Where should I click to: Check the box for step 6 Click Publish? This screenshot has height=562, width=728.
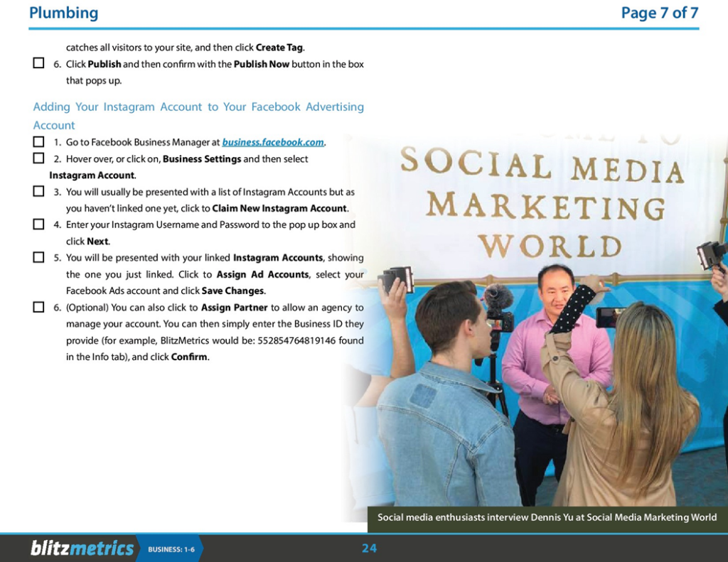[x=38, y=63]
